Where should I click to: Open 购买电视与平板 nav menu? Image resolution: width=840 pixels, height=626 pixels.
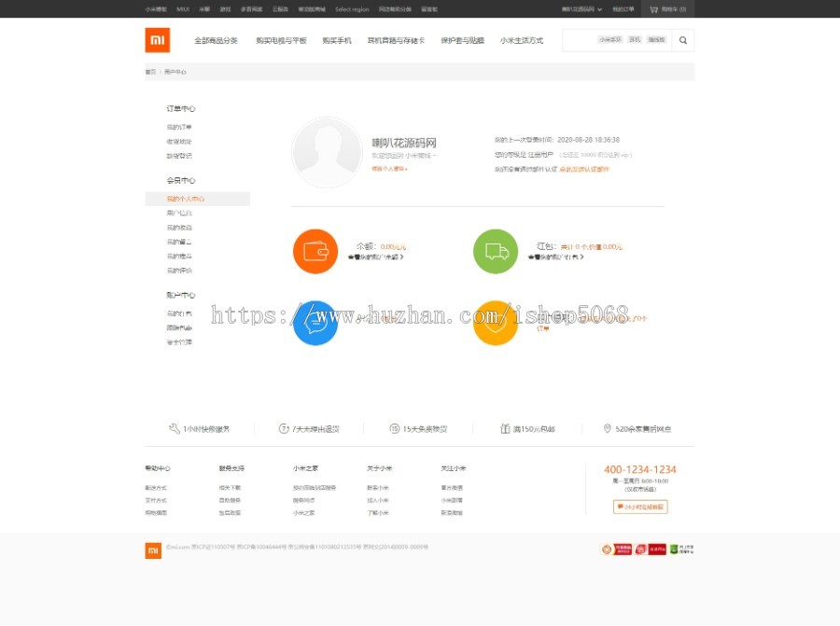[x=281, y=41]
